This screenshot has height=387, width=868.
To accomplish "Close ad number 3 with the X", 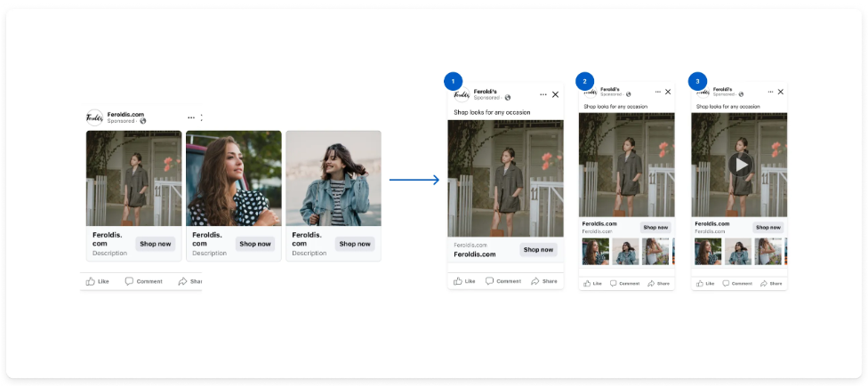I will click(x=781, y=92).
